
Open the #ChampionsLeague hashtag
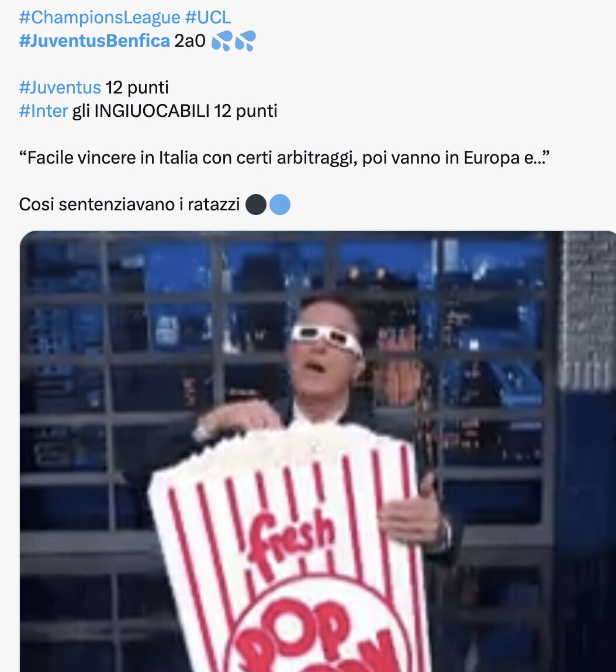pos(99,18)
